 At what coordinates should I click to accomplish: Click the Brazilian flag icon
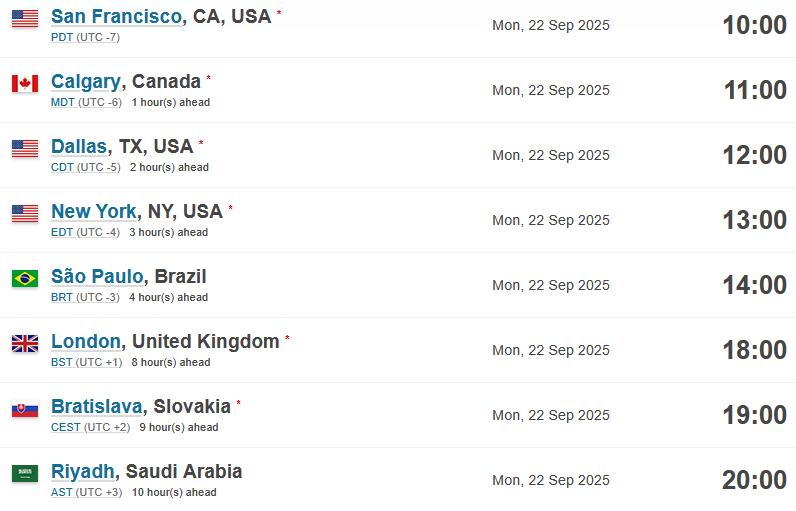(x=25, y=279)
